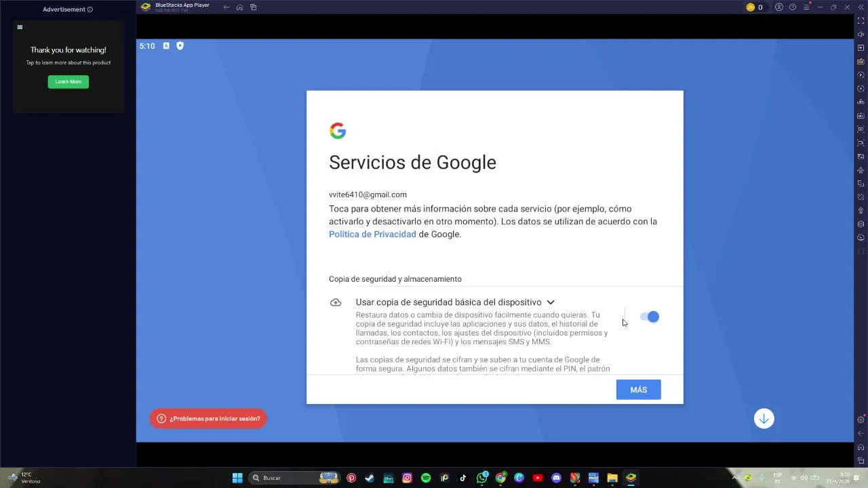Click '¿Problemas para iniciar sesión?' button
This screenshot has width=868, height=488.
tap(208, 419)
